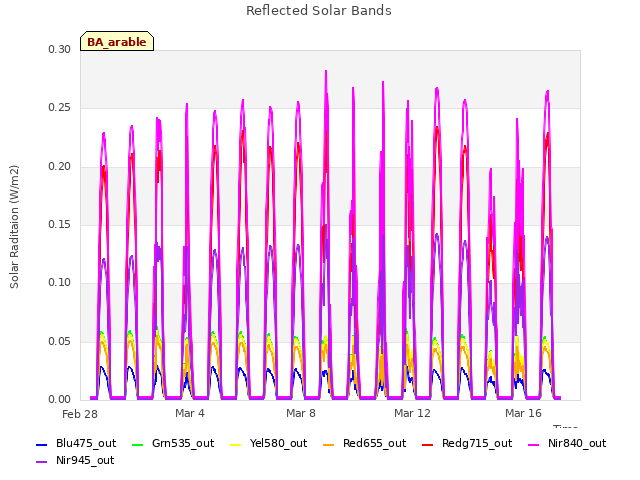Image resolution: width=640 pixels, height=480 pixels.
Task: Click the Mar 12 x-axis tick label
Action: click(x=412, y=413)
